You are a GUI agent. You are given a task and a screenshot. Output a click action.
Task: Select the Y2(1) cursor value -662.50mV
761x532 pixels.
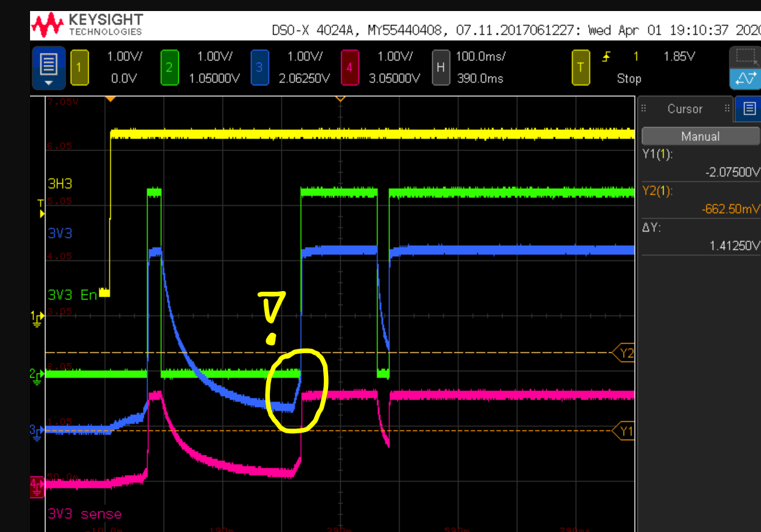tap(731, 209)
